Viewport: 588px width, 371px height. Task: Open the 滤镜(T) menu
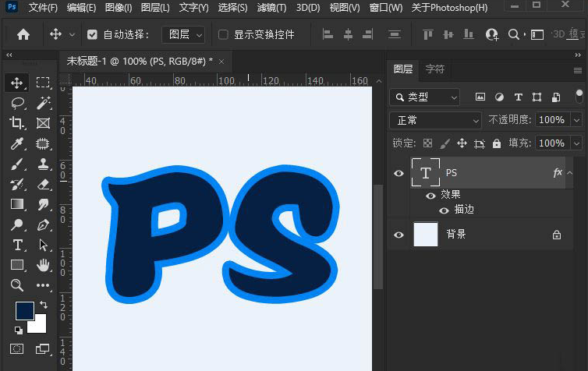[x=271, y=8]
